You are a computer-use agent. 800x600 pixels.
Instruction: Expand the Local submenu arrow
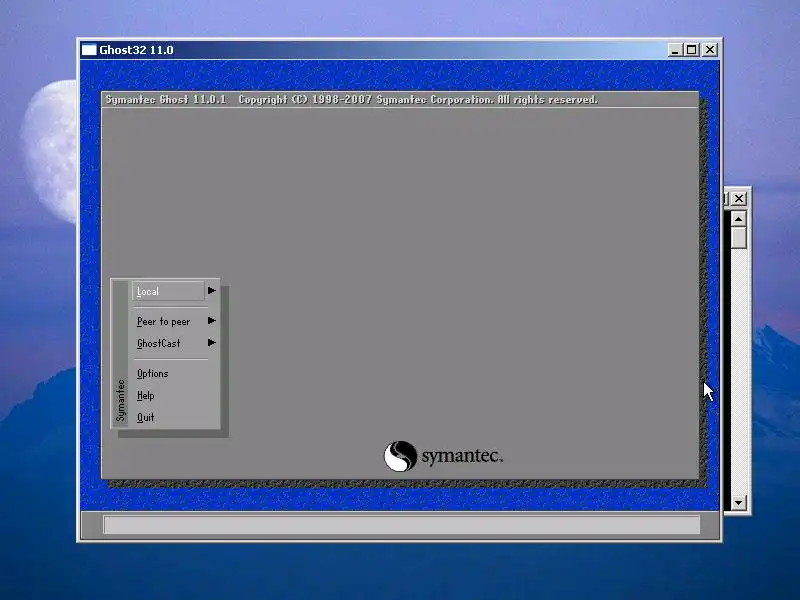(211, 291)
